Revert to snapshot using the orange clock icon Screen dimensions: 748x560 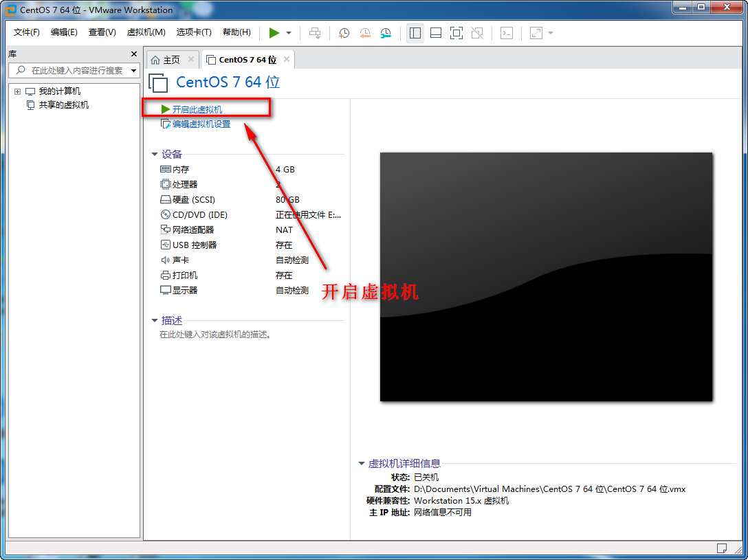365,33
